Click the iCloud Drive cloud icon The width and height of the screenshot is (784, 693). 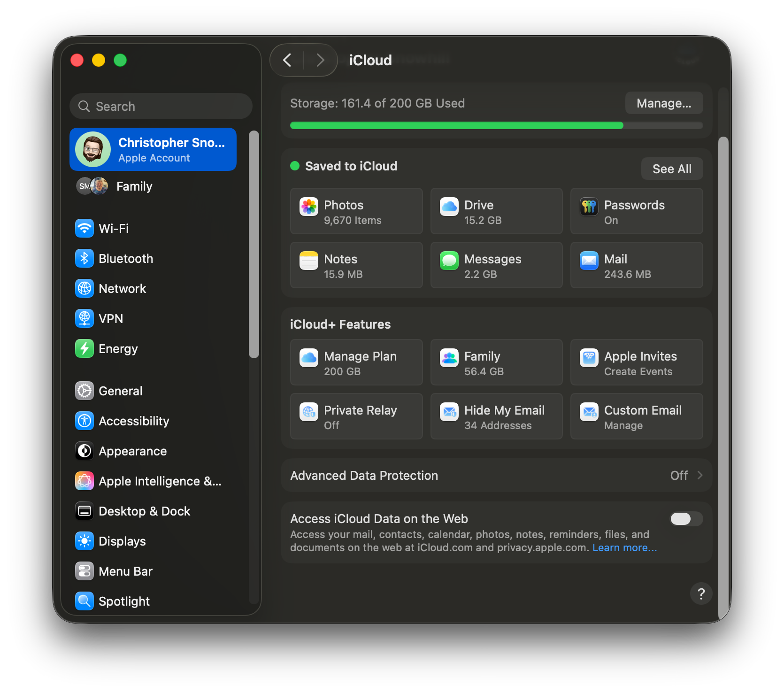pyautogui.click(x=449, y=207)
